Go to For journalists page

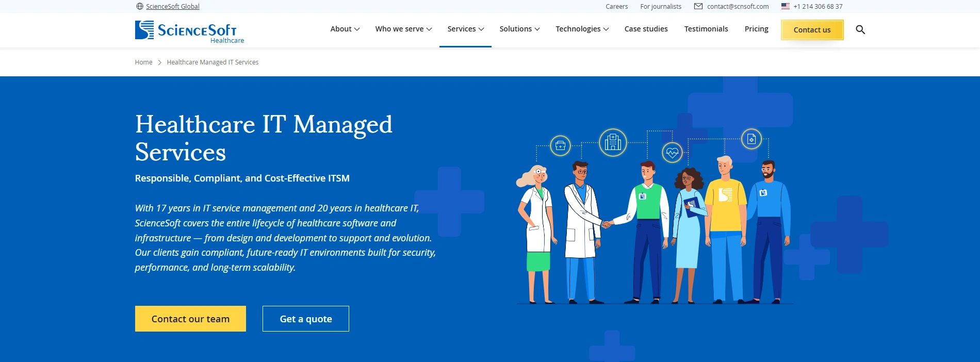point(661,6)
